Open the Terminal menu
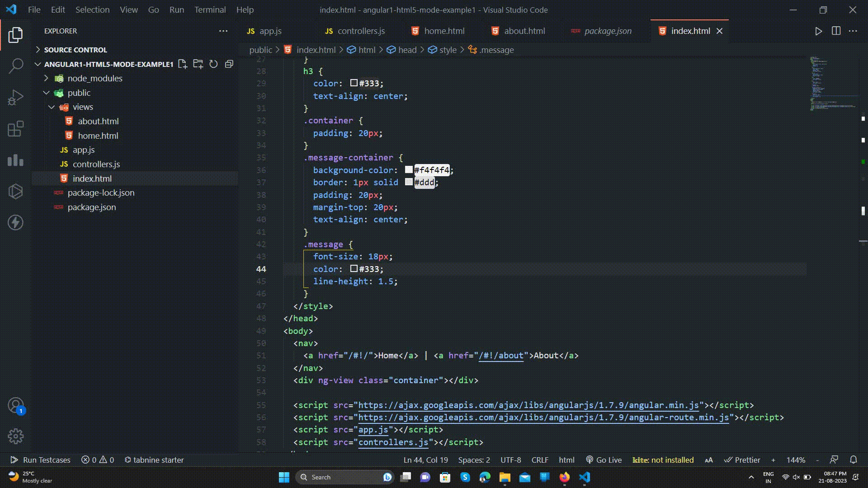 click(x=210, y=9)
